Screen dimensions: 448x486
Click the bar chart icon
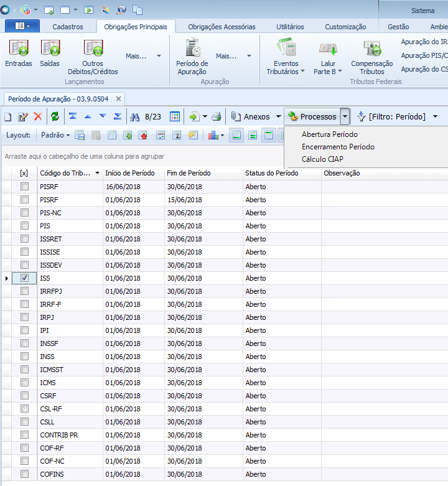(x=213, y=135)
